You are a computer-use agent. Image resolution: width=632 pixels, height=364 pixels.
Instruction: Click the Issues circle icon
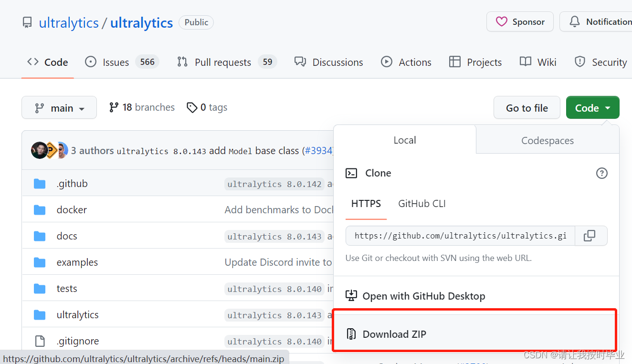click(91, 62)
